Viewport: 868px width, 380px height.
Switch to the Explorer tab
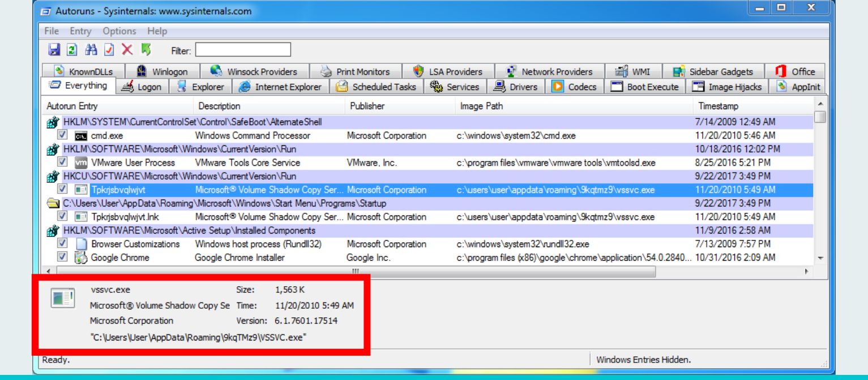coord(200,87)
